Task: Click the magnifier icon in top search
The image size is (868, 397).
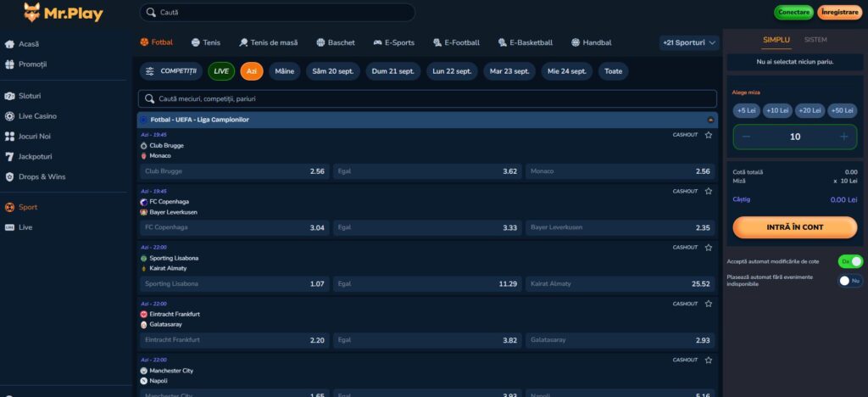Action: [x=151, y=12]
